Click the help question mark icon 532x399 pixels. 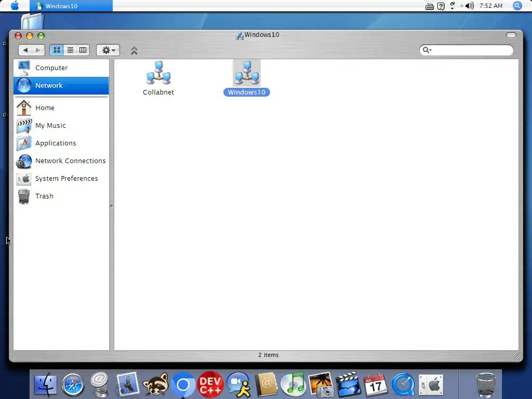441,6
